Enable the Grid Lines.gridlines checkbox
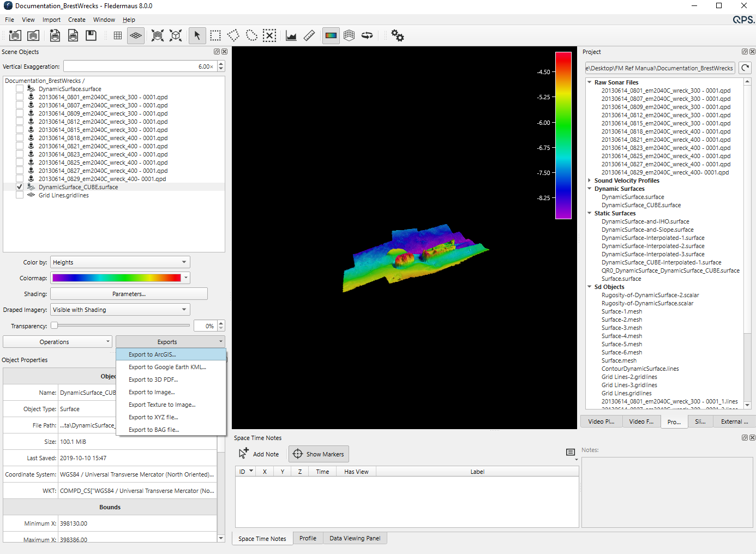 tap(20, 195)
